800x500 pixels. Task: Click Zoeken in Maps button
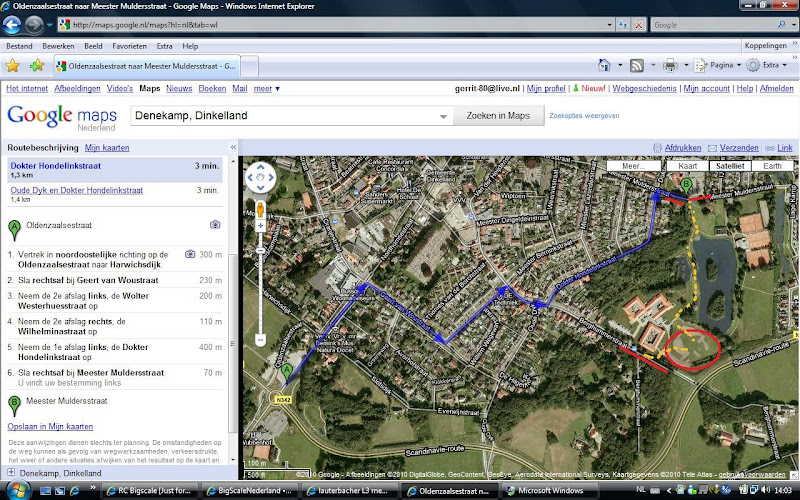coord(498,116)
